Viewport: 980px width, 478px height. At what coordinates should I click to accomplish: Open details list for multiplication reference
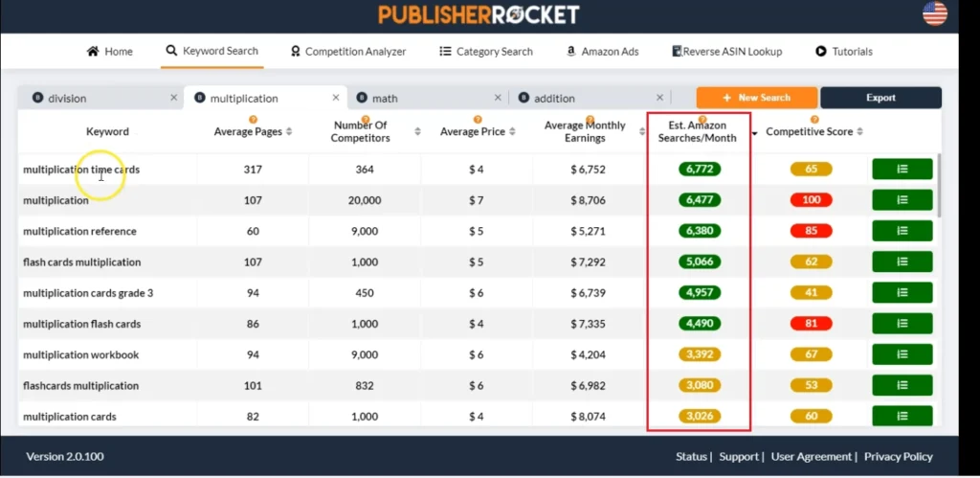click(x=902, y=231)
